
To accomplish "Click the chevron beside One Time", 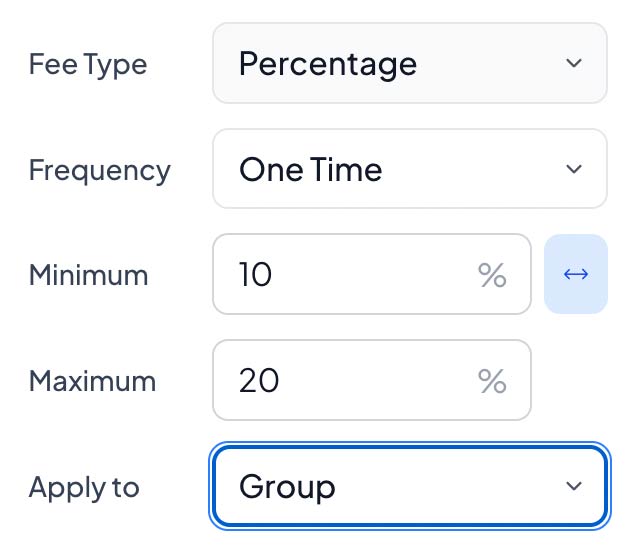I will (x=574, y=169).
